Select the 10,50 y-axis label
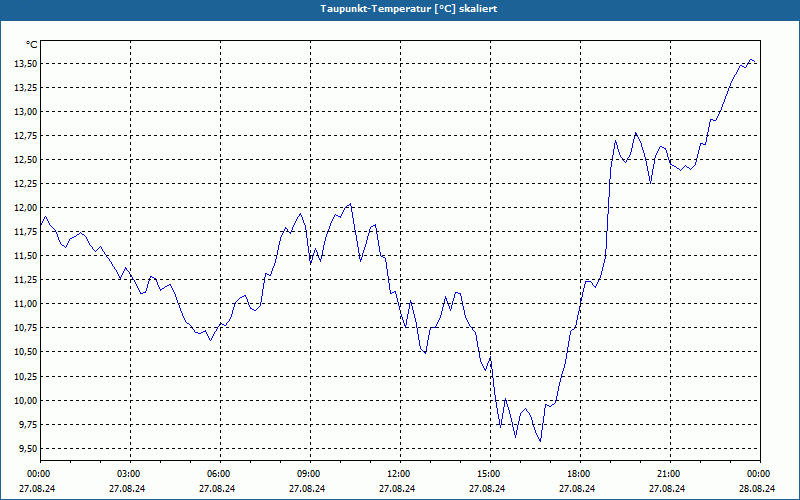 [x=27, y=352]
